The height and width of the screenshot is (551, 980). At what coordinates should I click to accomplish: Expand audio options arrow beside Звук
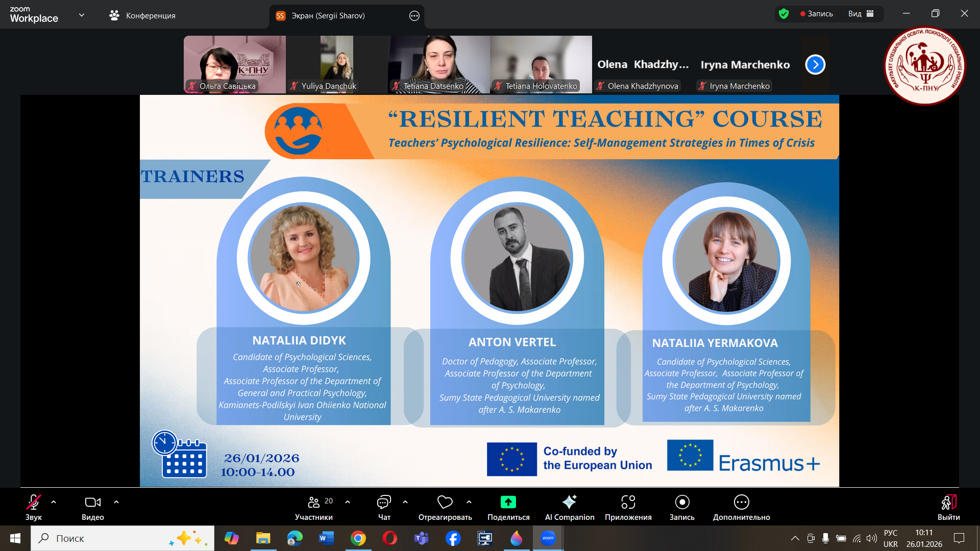[54, 503]
